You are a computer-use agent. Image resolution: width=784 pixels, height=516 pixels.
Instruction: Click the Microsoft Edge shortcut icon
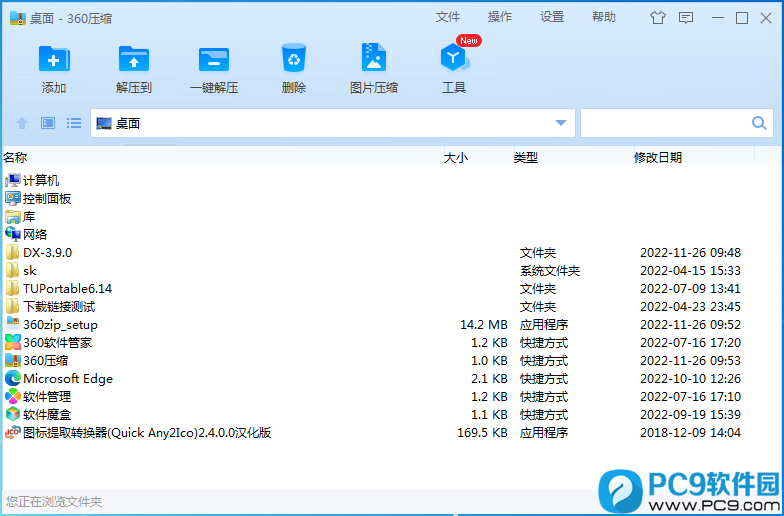[x=12, y=378]
